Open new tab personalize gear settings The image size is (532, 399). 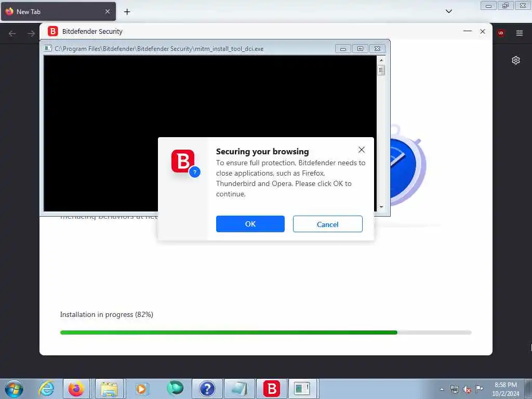pyautogui.click(x=516, y=60)
